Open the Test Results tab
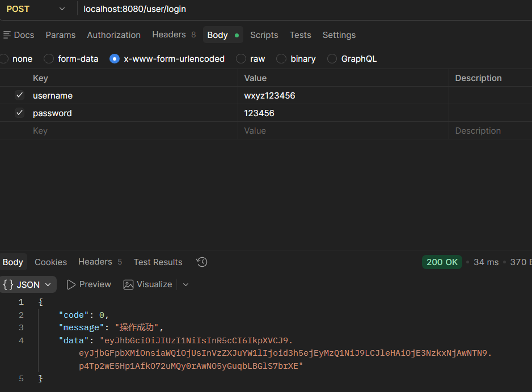The height and width of the screenshot is (392, 532). tap(158, 262)
